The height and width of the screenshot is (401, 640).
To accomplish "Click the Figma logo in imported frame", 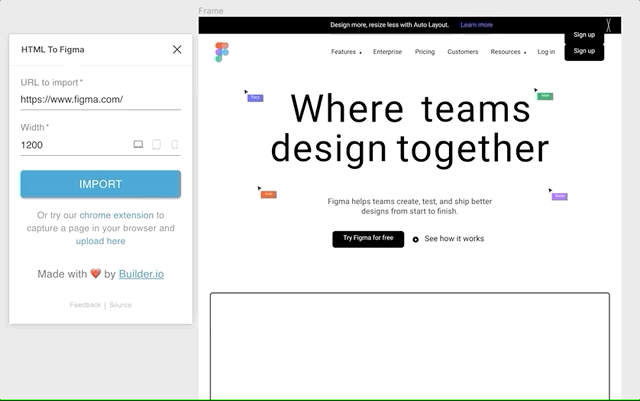I will (222, 52).
